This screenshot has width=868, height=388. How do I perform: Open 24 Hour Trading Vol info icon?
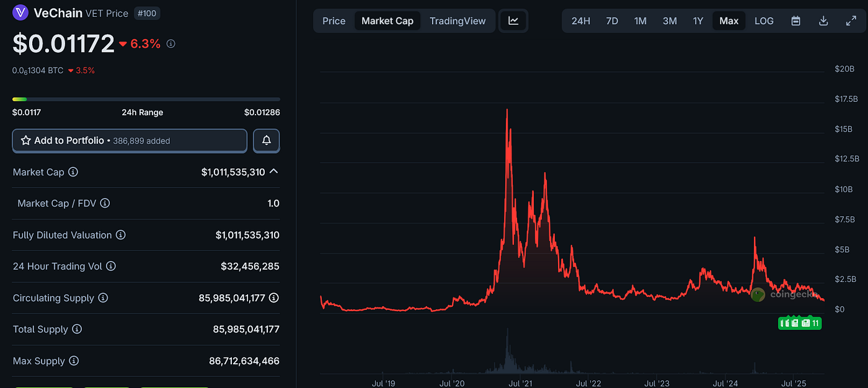[x=111, y=267]
